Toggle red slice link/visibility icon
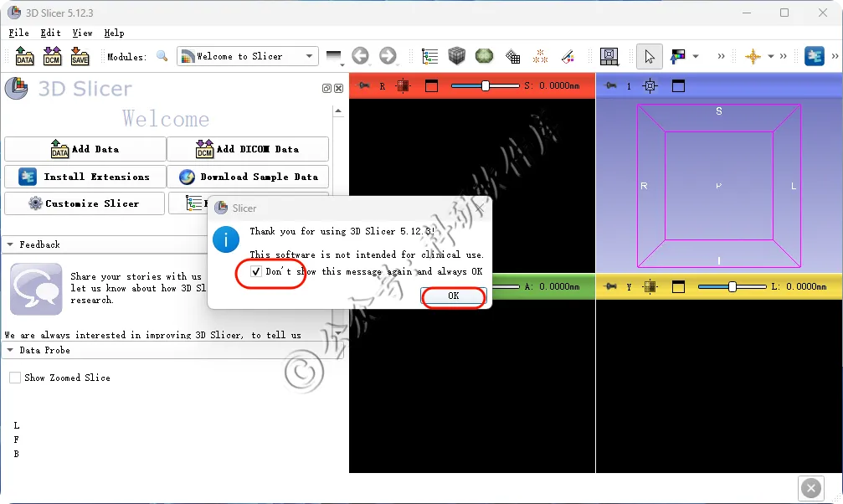843x504 pixels. click(x=403, y=85)
